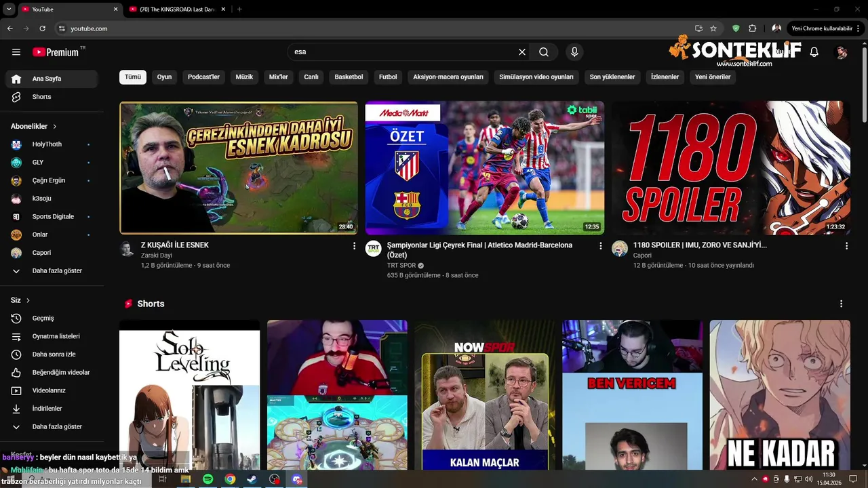Viewport: 868px width, 488px height.
Task: Open options for 1180 SPOILER video
Action: pos(846,246)
